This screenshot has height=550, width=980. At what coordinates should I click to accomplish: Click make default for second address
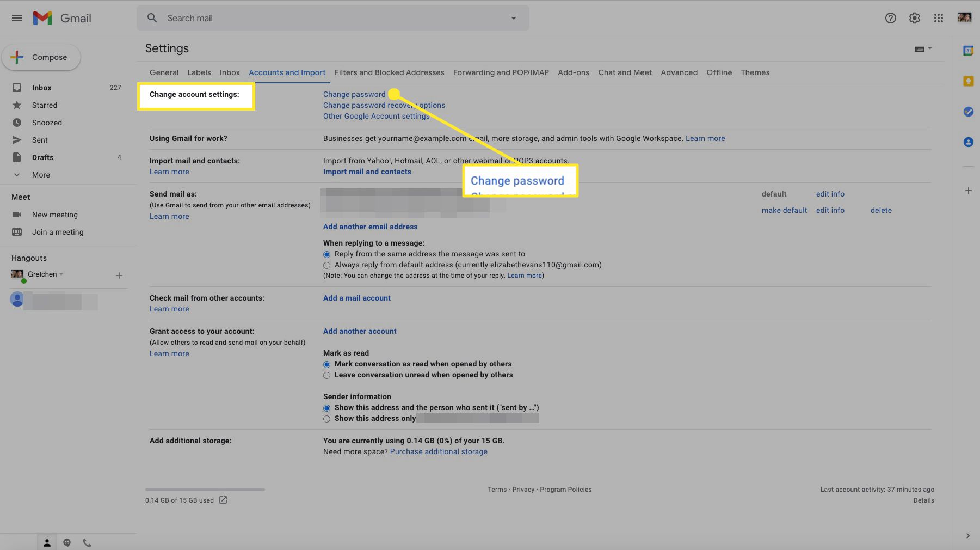(x=784, y=210)
